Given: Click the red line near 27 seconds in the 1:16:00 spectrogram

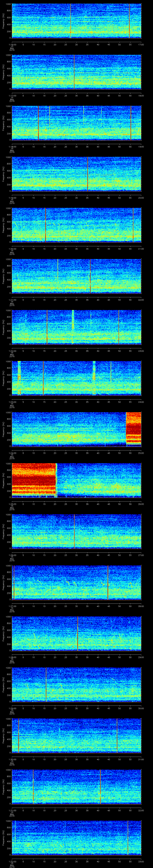Looking at the screenshot, I should (x=71, y=21).
